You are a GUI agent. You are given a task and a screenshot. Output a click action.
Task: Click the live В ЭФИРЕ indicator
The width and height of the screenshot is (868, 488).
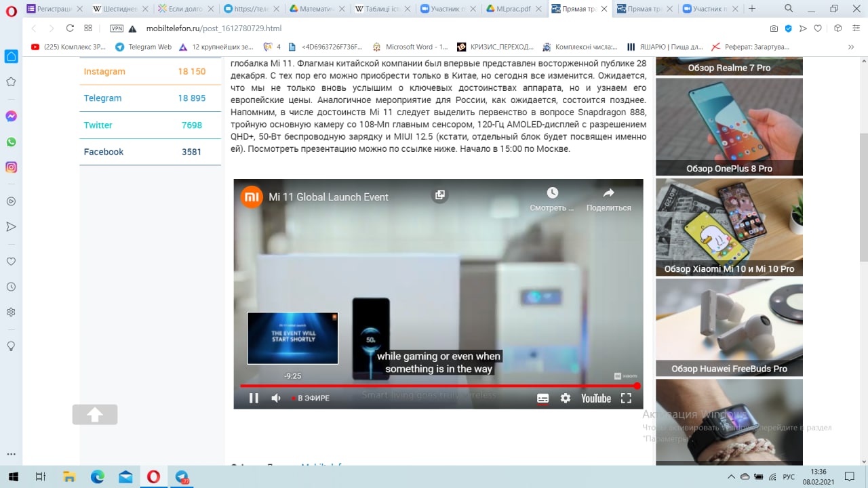pos(311,399)
